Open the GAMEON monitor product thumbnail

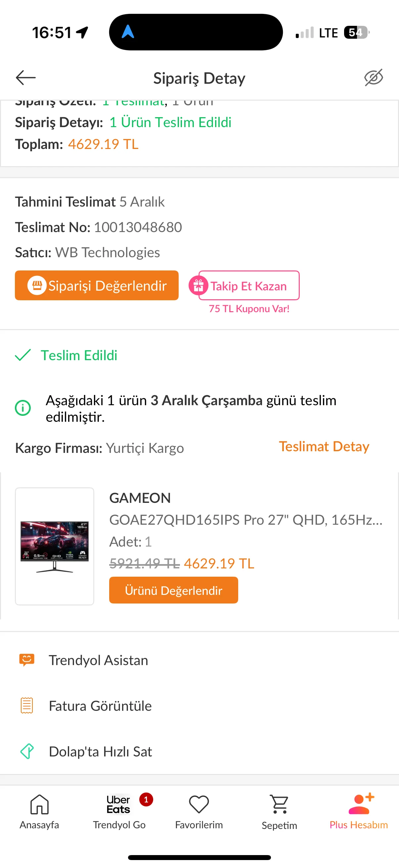55,546
